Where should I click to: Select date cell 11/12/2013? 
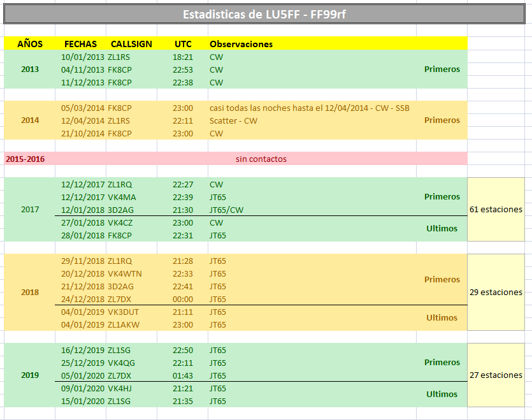pyautogui.click(x=82, y=82)
